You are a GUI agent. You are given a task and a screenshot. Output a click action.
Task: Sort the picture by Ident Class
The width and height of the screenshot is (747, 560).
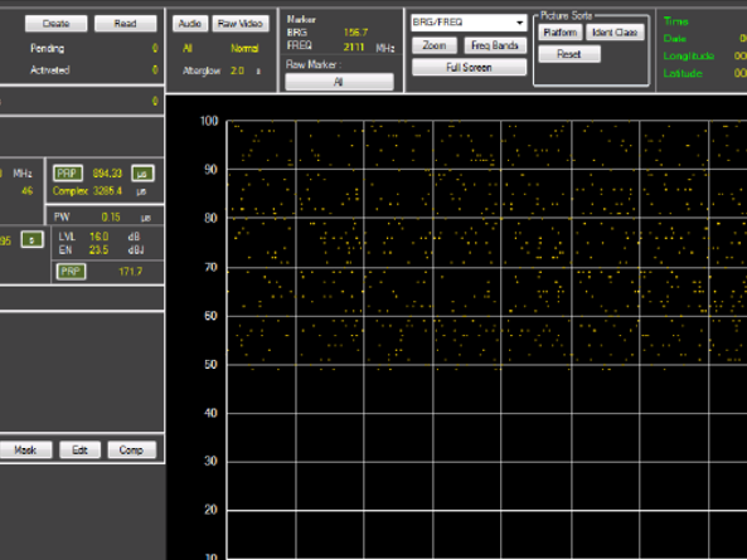pos(615,33)
